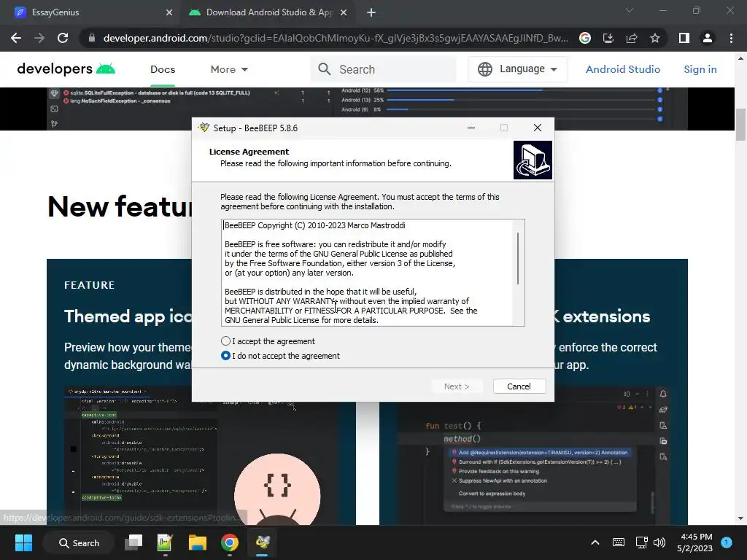This screenshot has width=747, height=560.
Task: Open Chrome three-dot menu
Action: pos(731,38)
